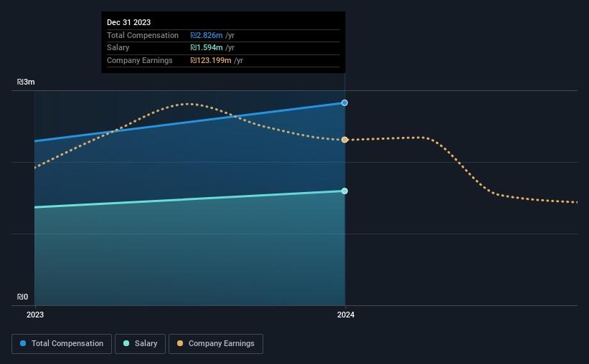The image size is (589, 364).
Task: Toggle the Total Compensation legend button
Action: [62, 344]
